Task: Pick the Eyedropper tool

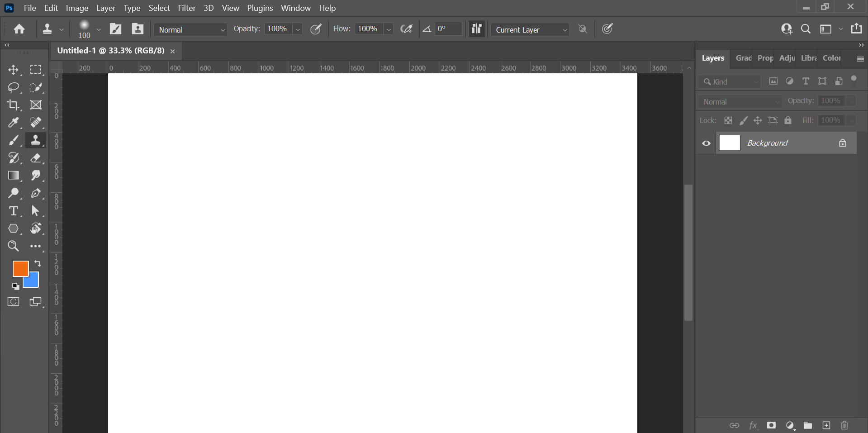Action: coord(13,123)
